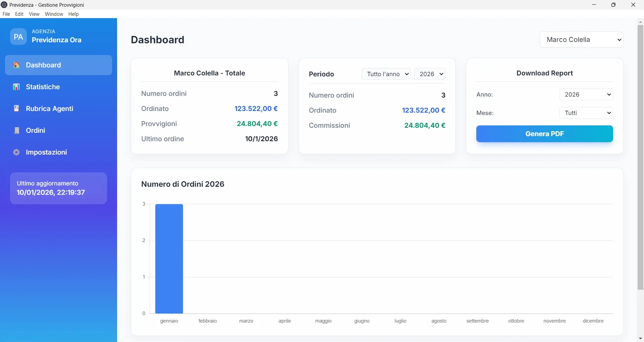Image resolution: width=644 pixels, height=342 pixels.
Task: Click the gennaio bar in the chart
Action: [169, 259]
